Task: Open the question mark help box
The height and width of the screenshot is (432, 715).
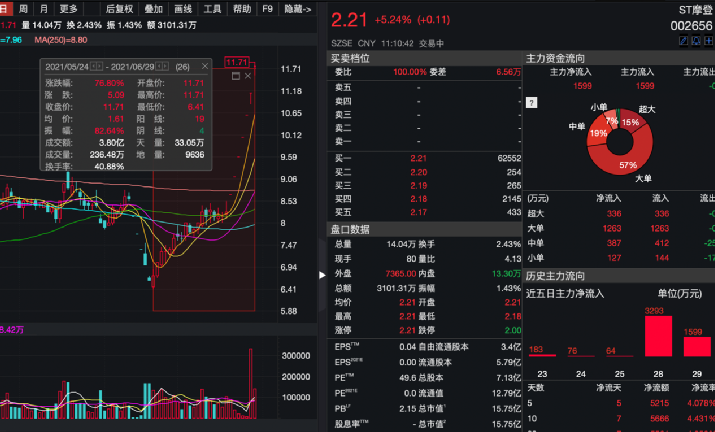Action: click(x=531, y=103)
